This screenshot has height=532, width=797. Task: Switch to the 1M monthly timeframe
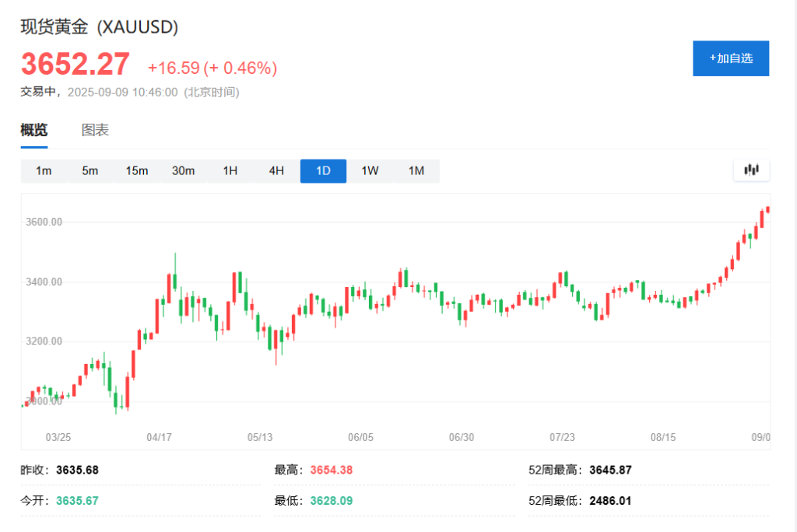[416, 170]
